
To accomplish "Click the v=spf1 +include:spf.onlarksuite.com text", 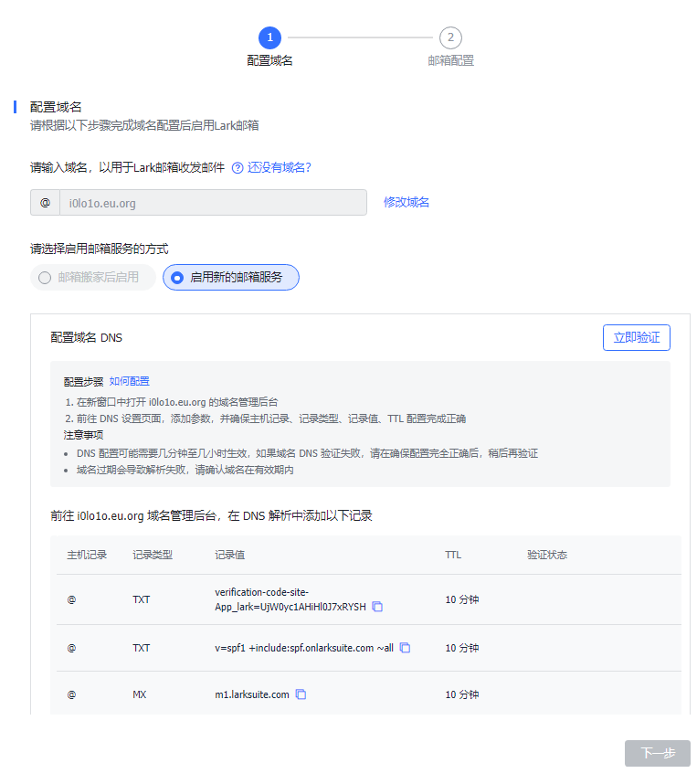I will tap(304, 648).
